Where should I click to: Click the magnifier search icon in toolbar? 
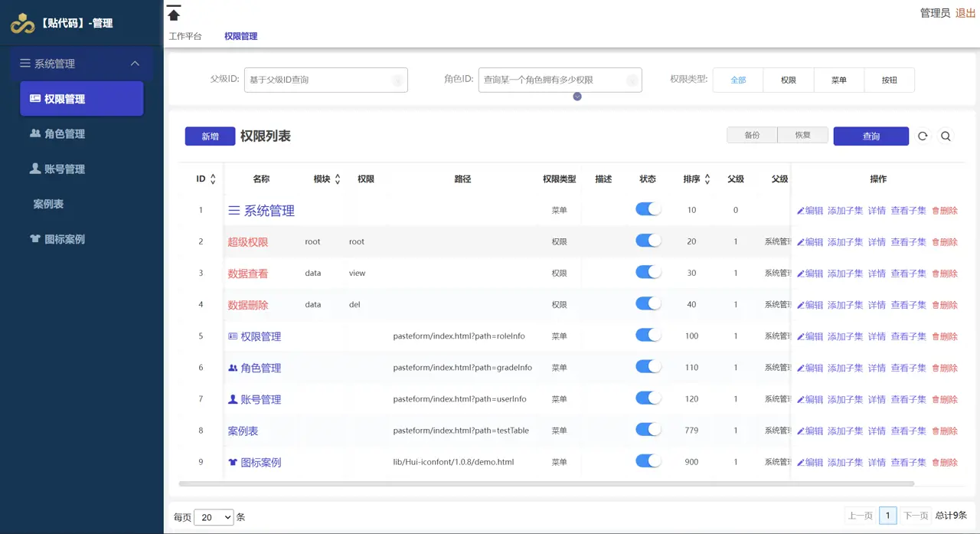tap(946, 136)
